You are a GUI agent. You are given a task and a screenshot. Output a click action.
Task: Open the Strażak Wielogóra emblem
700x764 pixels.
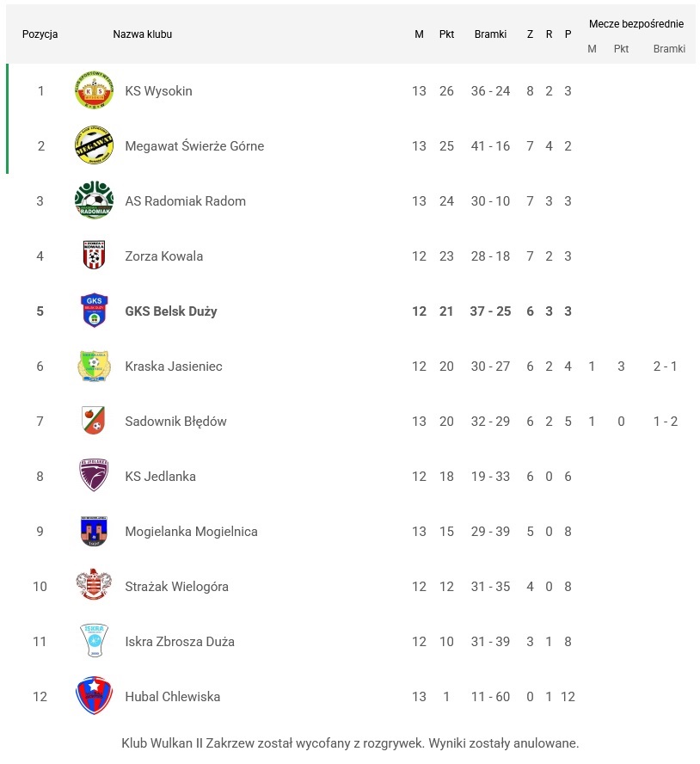pyautogui.click(x=94, y=587)
